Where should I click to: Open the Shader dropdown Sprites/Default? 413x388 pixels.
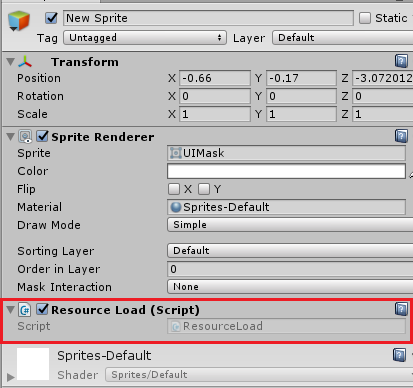point(259,375)
